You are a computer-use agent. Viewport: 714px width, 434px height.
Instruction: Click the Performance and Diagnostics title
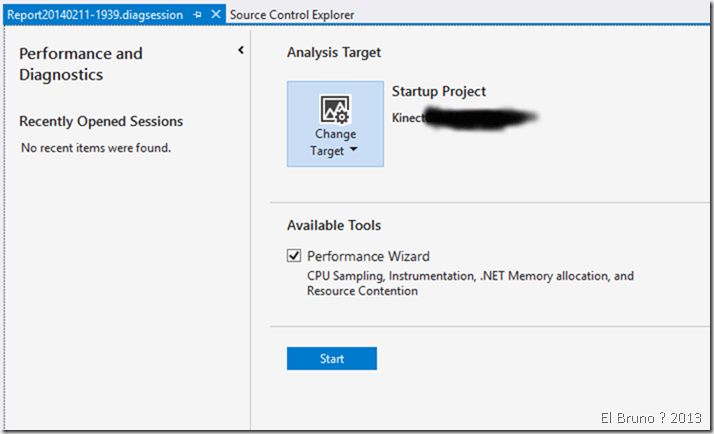click(x=81, y=64)
